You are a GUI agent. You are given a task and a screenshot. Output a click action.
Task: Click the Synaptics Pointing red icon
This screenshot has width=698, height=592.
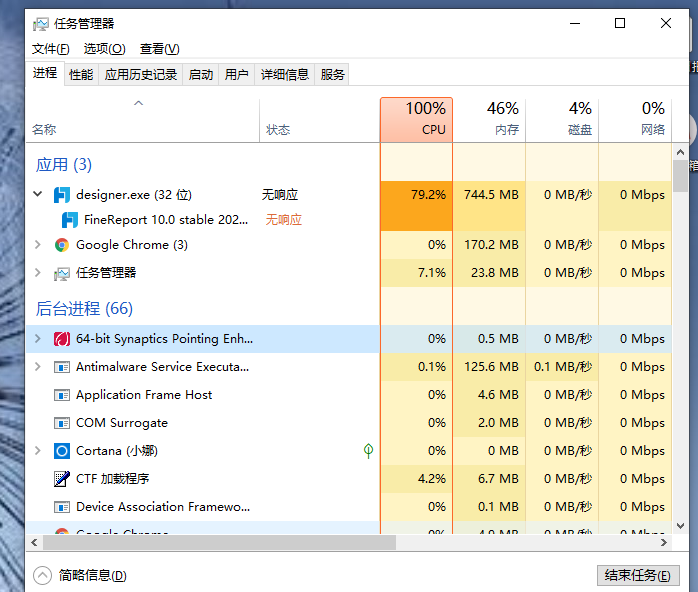coord(62,339)
